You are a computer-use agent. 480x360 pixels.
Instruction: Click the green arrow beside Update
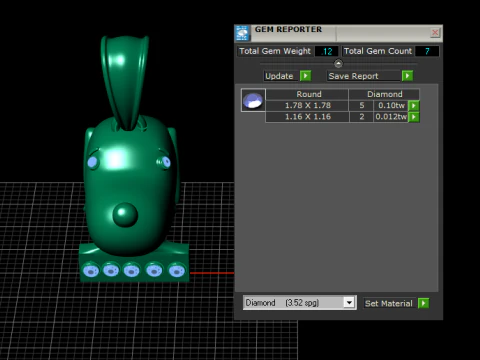(305, 76)
